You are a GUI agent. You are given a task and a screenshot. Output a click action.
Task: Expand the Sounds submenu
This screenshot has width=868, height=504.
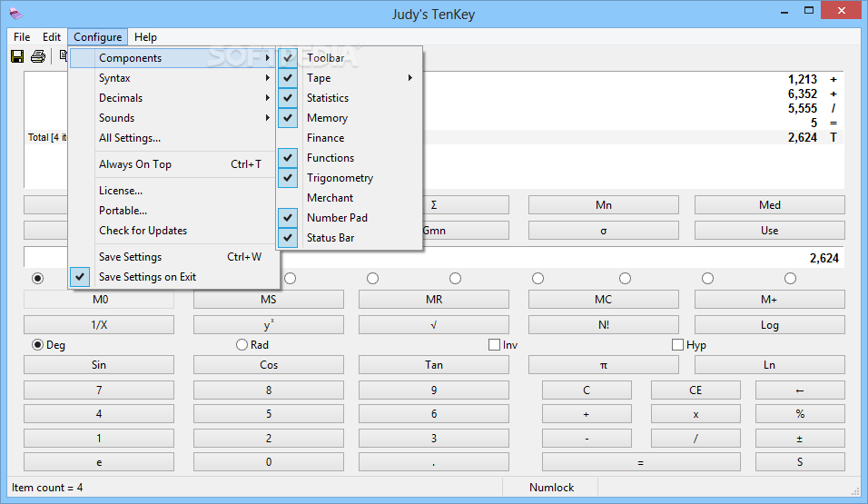[x=173, y=118]
